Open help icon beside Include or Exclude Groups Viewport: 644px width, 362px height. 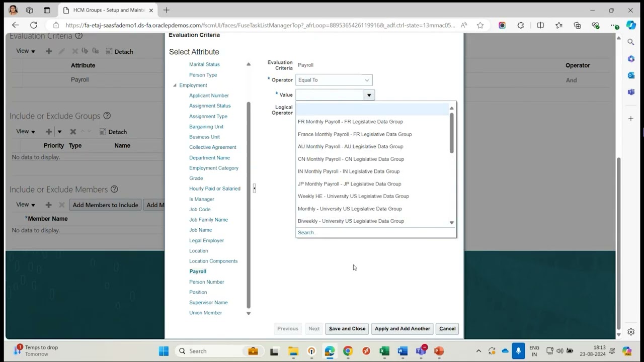[x=107, y=116]
